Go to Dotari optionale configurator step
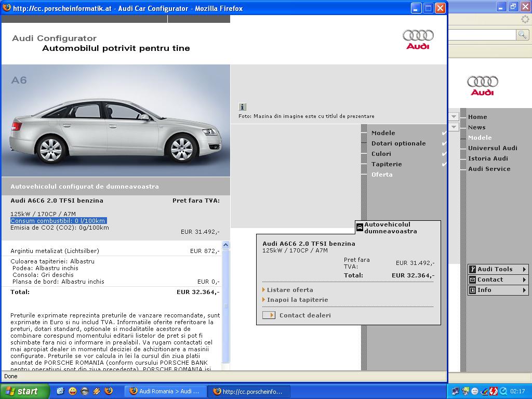This screenshot has width=532, height=399. [x=398, y=143]
